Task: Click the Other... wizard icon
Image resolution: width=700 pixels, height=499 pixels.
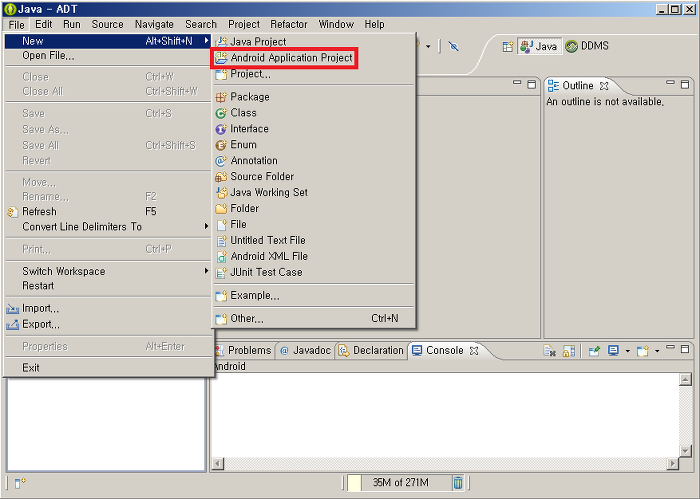Action: [221, 319]
